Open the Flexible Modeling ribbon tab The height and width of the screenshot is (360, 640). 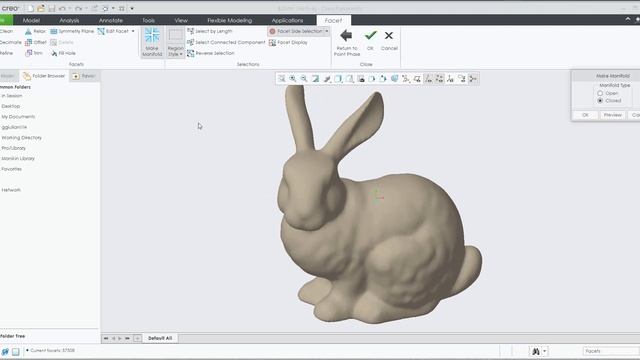click(x=229, y=20)
